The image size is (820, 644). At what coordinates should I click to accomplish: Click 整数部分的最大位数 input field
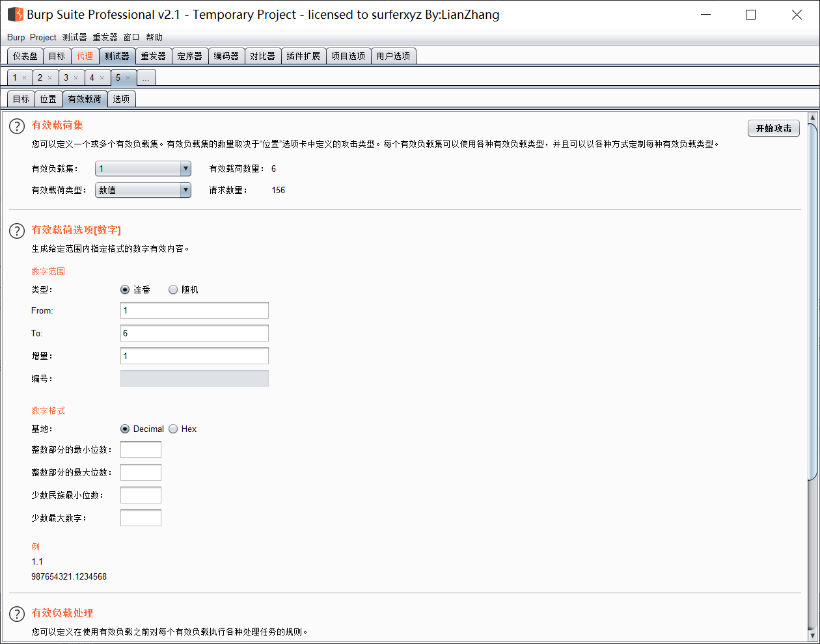141,472
